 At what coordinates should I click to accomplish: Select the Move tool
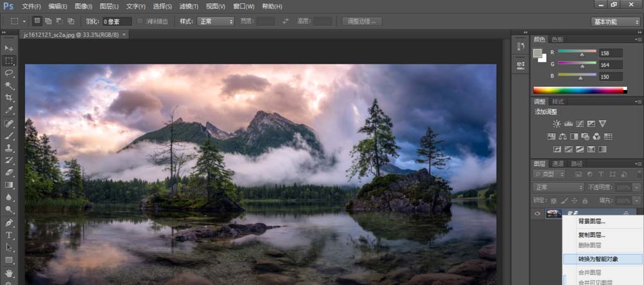[x=9, y=48]
